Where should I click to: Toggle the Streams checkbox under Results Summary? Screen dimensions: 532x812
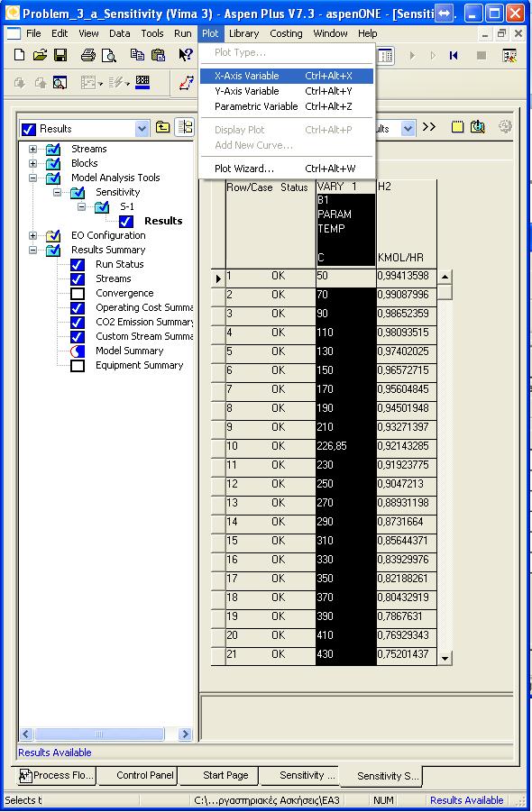tap(78, 279)
